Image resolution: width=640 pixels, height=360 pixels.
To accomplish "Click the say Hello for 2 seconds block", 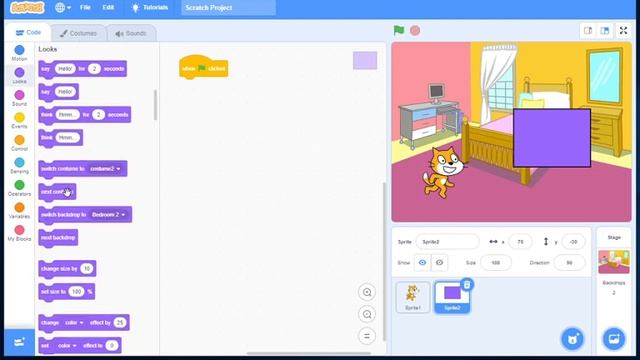I will pyautogui.click(x=82, y=69).
